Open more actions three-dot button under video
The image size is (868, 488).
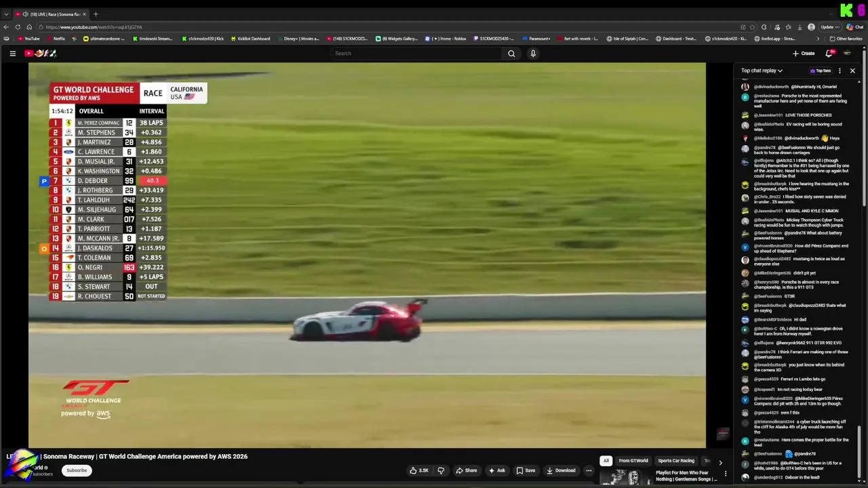[x=589, y=470]
